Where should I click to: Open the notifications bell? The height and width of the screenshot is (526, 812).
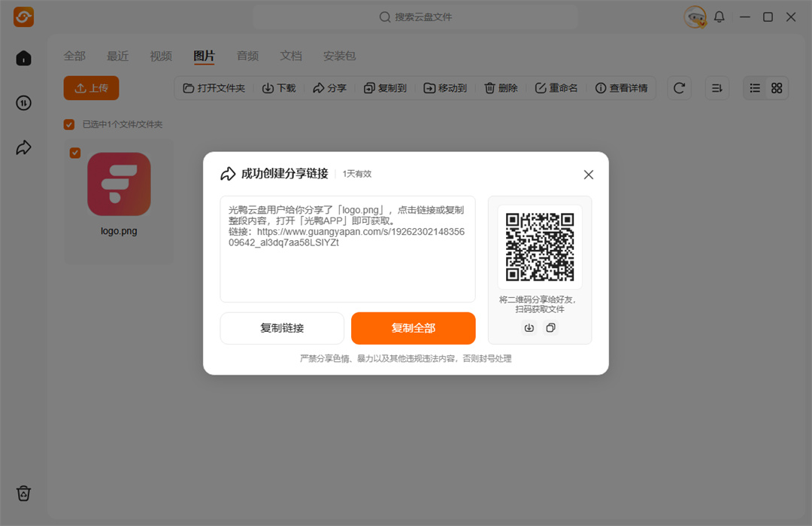720,17
